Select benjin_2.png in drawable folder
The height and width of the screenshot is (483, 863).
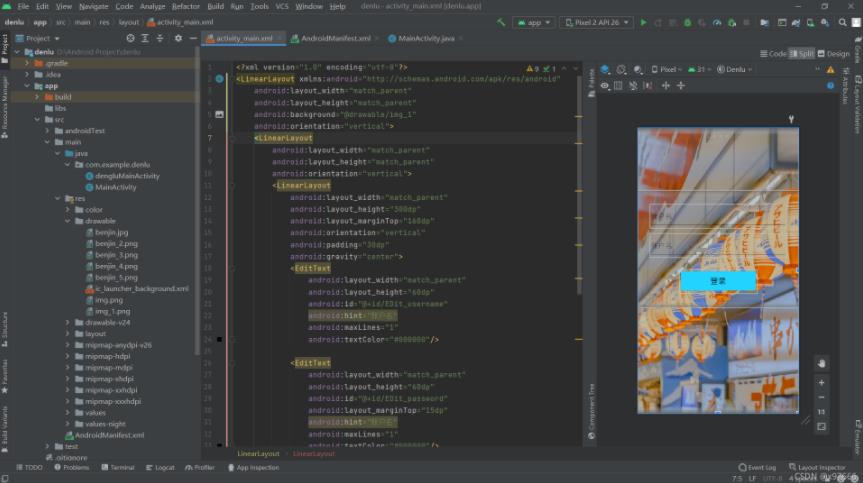[116, 243]
